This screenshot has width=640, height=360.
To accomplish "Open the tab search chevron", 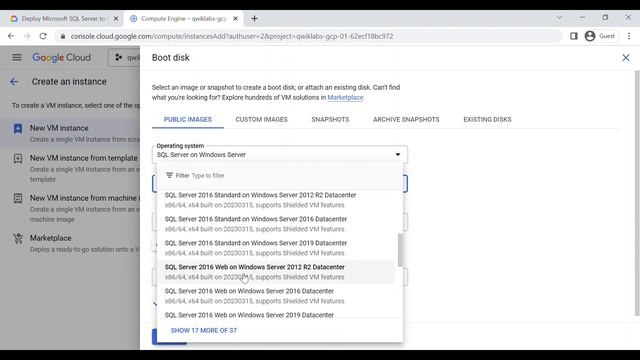I will coord(559,18).
